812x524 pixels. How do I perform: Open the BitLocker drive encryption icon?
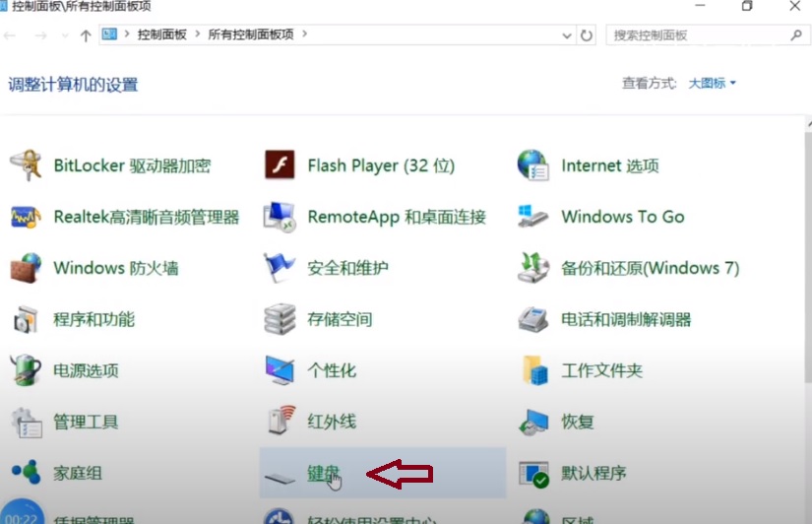26,165
